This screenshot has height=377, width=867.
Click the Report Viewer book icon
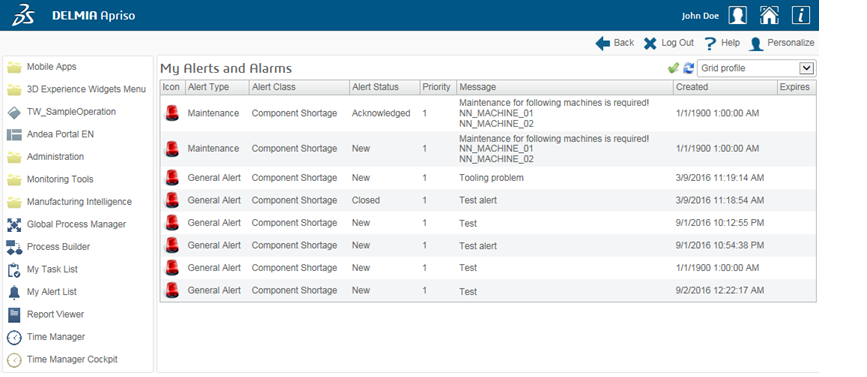tap(14, 315)
